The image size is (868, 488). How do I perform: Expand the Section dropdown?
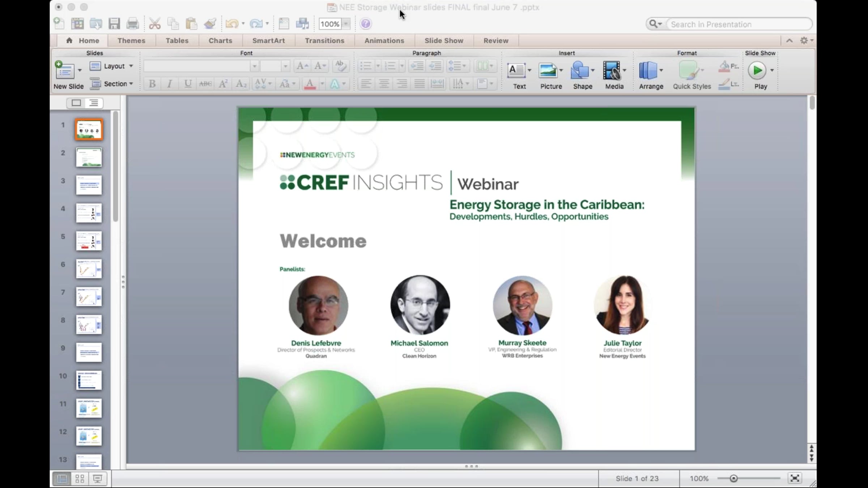[111, 84]
